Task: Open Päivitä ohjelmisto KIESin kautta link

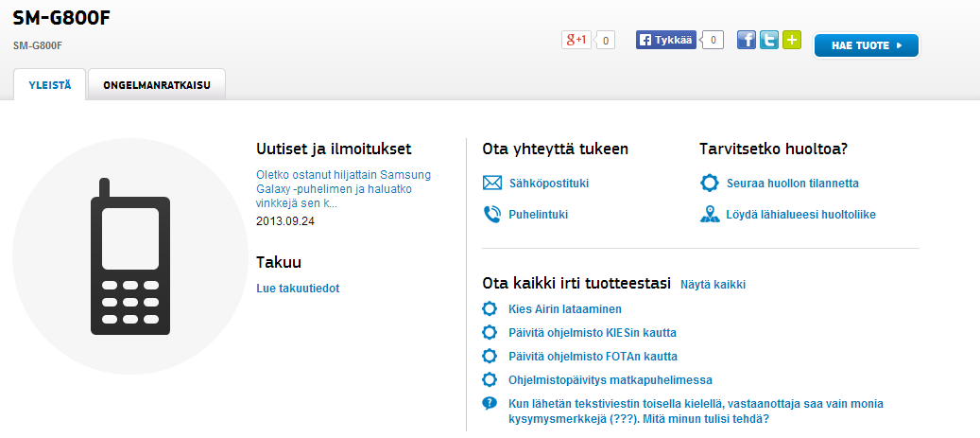Action: click(x=592, y=333)
